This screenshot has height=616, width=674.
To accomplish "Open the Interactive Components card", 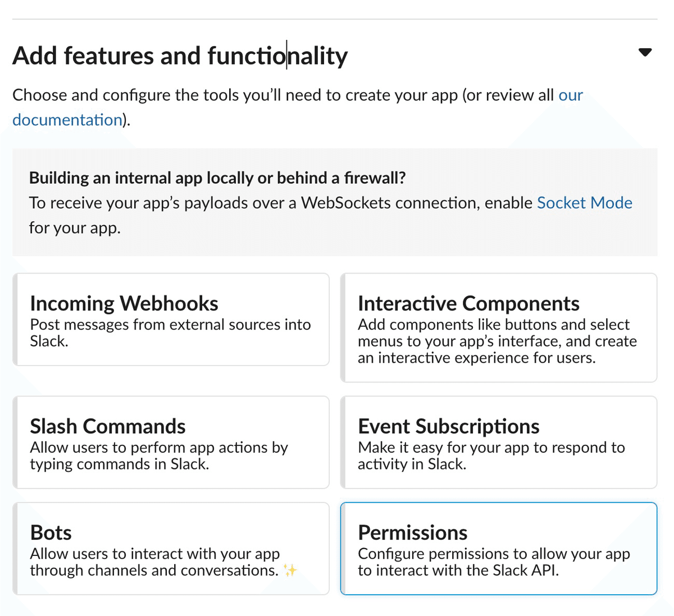I will point(499,328).
